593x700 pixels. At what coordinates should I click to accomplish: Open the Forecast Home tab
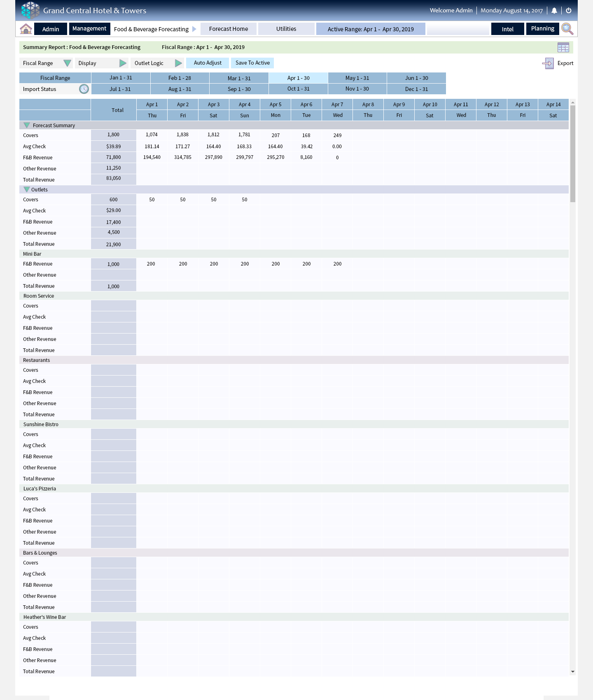click(x=229, y=29)
